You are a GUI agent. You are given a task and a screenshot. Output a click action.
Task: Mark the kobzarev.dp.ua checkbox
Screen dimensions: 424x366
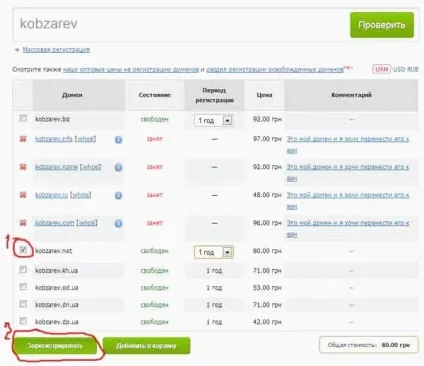23,321
